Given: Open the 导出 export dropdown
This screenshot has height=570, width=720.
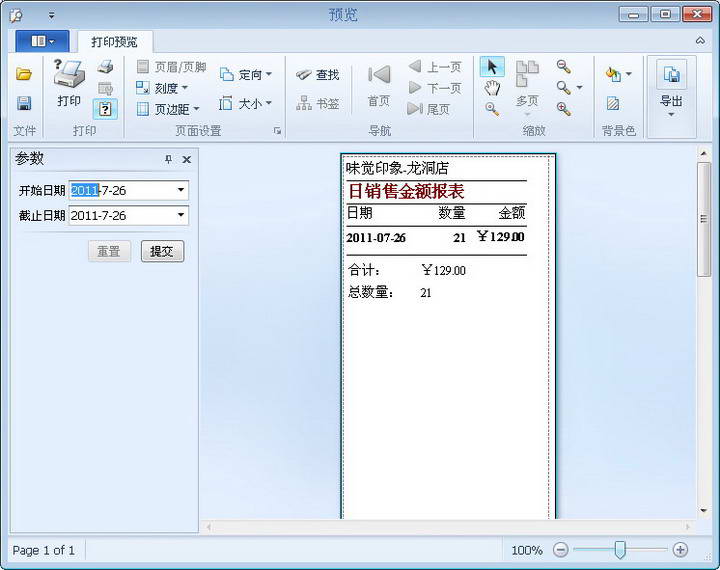Looking at the screenshot, I should click(671, 87).
